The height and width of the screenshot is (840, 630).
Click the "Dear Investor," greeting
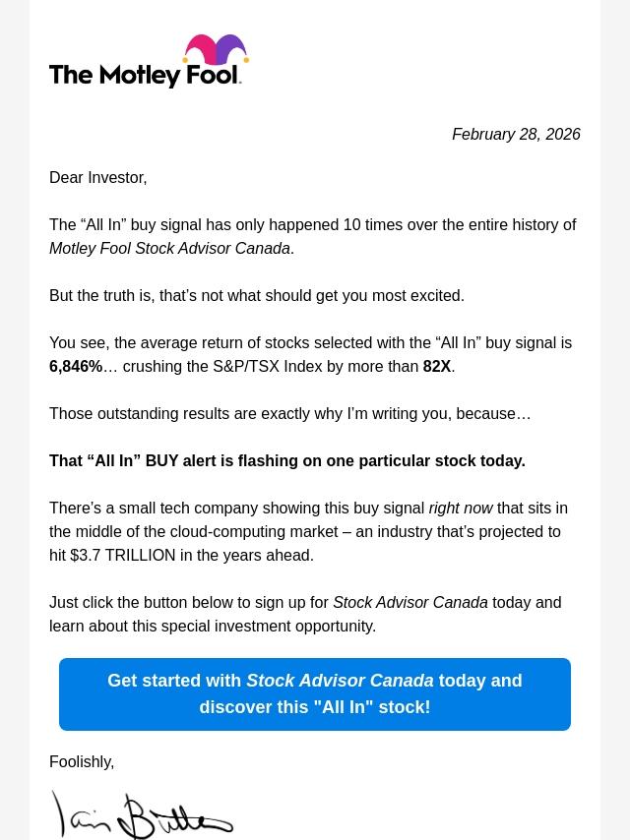pyautogui.click(x=97, y=177)
